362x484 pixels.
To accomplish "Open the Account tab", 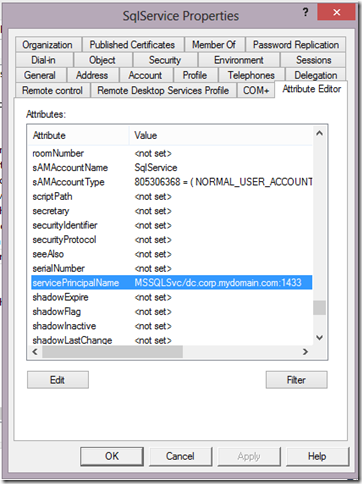I will tap(145, 75).
